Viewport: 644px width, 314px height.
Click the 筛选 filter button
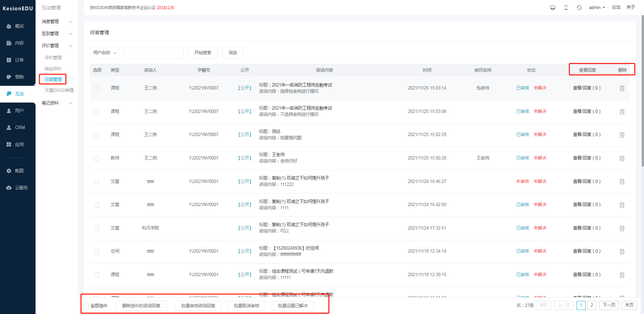click(x=232, y=53)
